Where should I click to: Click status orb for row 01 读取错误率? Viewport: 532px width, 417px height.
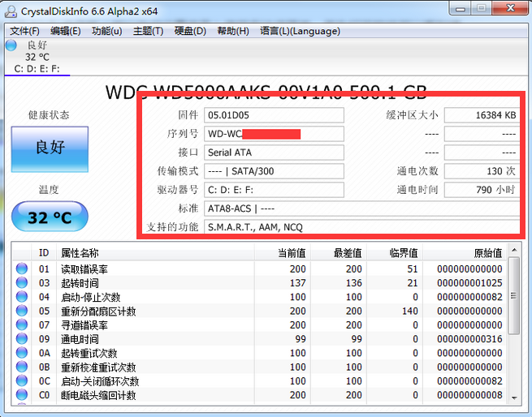(x=22, y=269)
